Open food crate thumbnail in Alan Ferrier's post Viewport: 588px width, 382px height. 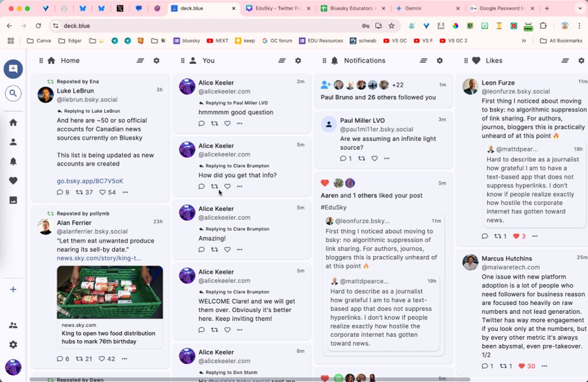point(110,292)
